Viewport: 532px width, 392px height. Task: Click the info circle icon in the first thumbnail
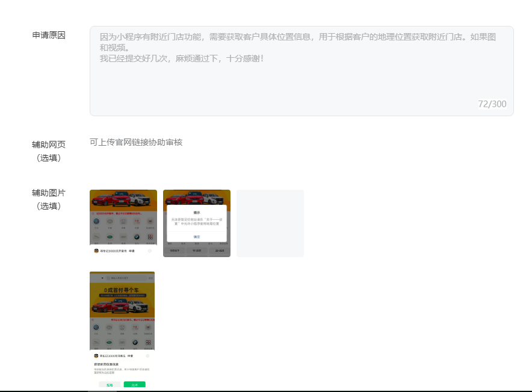[x=150, y=250]
